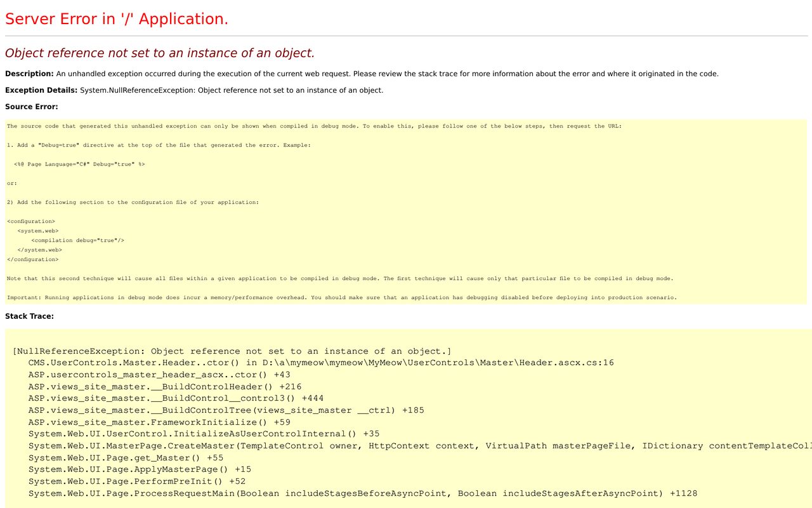Click the '<compilation debug="true"/>' line

coord(78,241)
